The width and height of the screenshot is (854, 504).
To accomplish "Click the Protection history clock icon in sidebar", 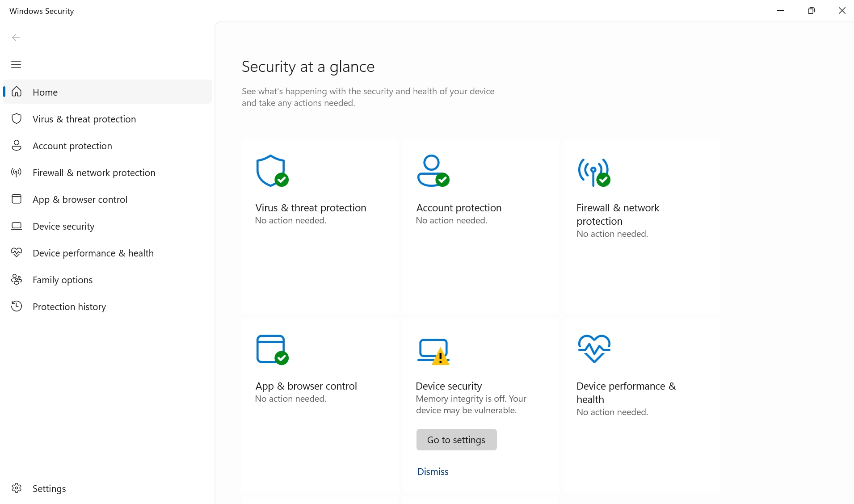I will (x=17, y=307).
